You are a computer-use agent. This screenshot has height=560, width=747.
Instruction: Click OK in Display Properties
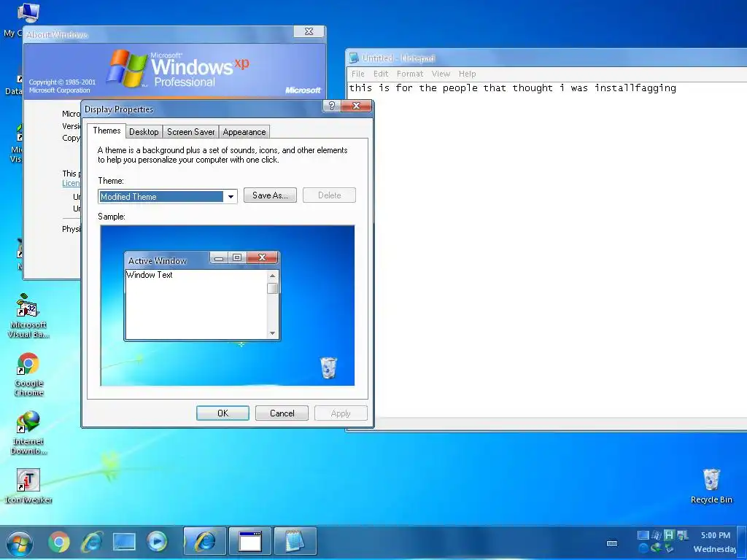[222, 413]
